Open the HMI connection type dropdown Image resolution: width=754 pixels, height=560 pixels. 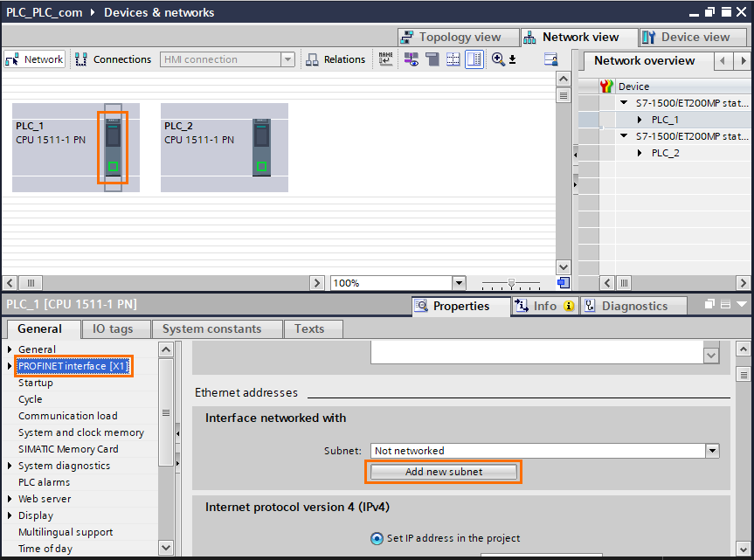coord(287,59)
